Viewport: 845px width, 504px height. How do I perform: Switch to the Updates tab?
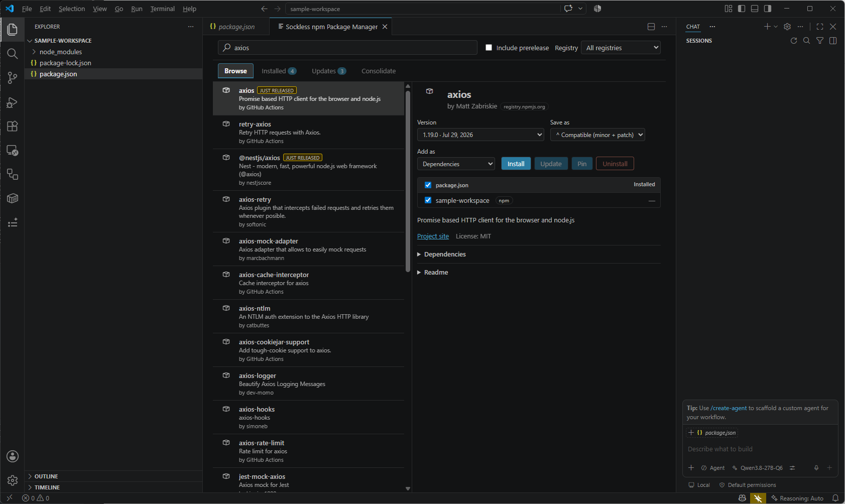(x=329, y=71)
